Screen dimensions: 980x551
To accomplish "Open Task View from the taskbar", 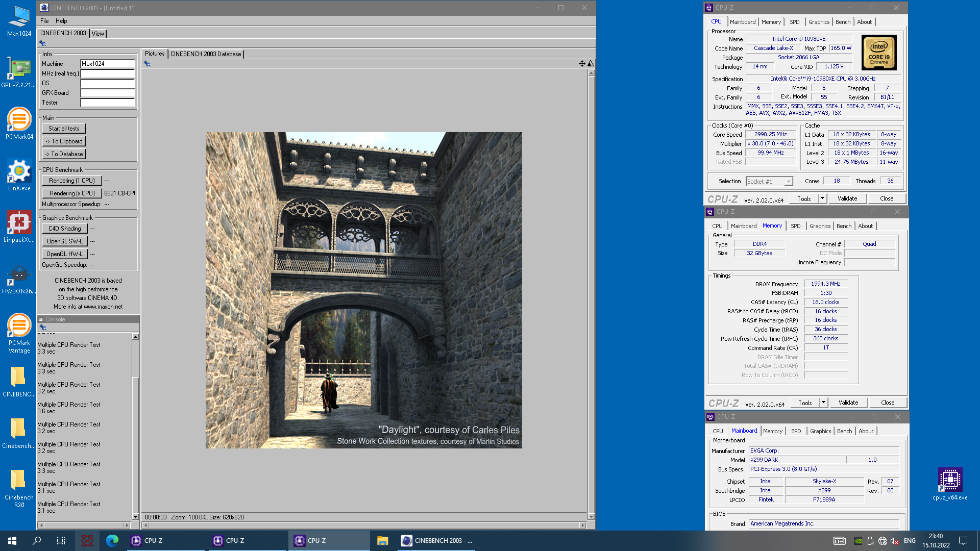I will point(61,541).
